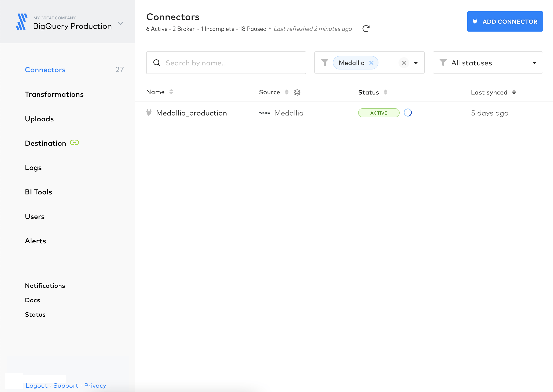View the Logs page
Image resolution: width=553 pixels, height=392 pixels.
[33, 168]
